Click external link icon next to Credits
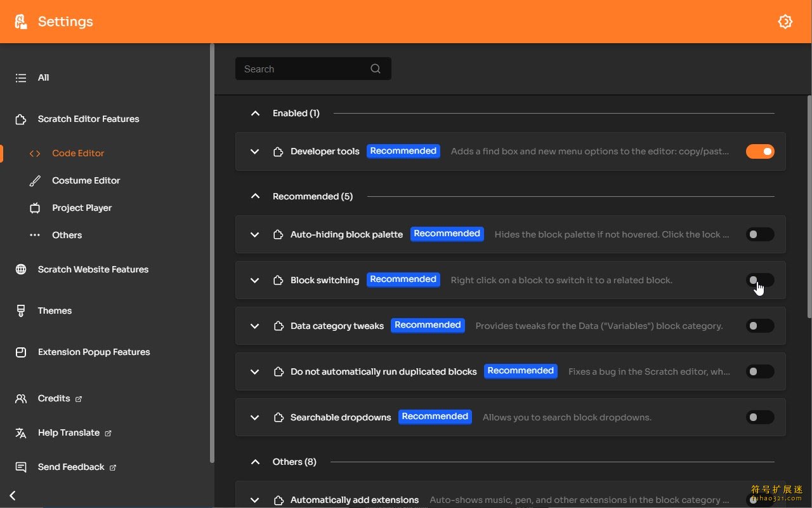 click(79, 399)
